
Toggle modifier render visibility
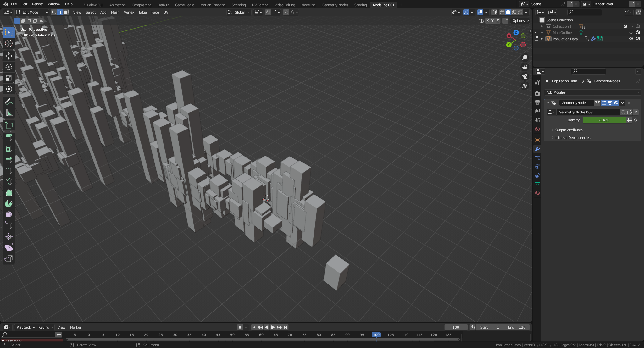pos(616,103)
